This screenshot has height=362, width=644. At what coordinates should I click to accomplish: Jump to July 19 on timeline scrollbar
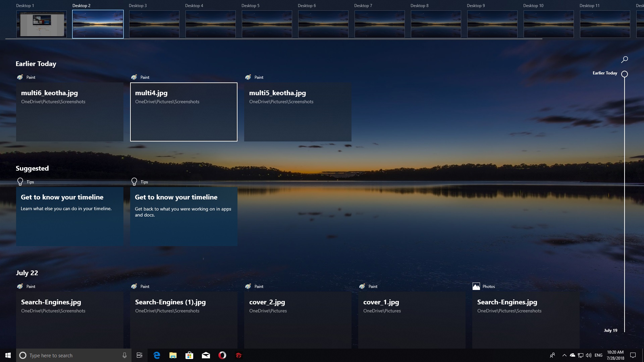pyautogui.click(x=610, y=330)
